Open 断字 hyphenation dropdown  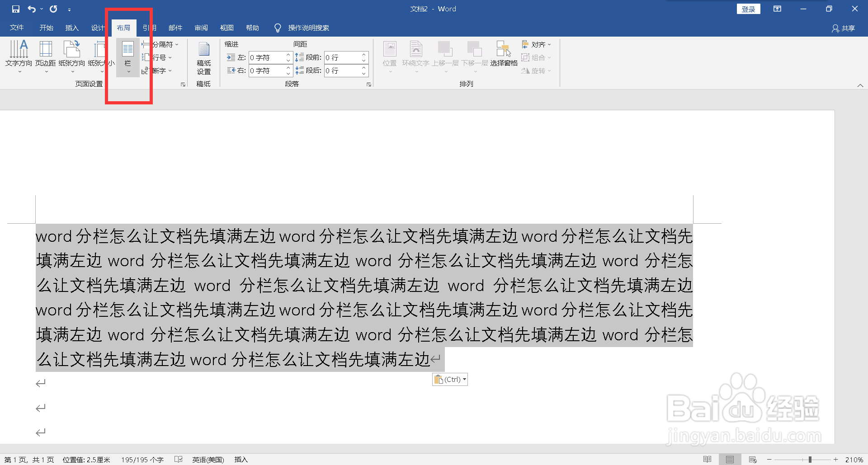[x=157, y=70]
